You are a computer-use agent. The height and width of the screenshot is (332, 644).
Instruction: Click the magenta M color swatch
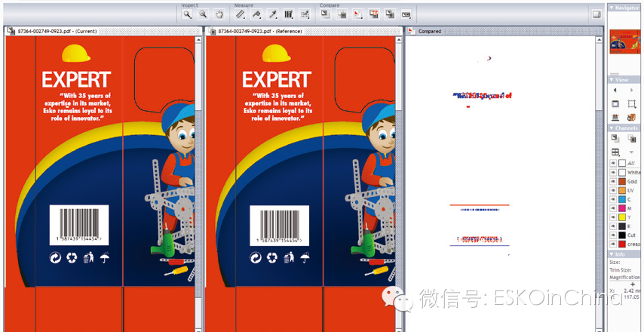point(622,209)
